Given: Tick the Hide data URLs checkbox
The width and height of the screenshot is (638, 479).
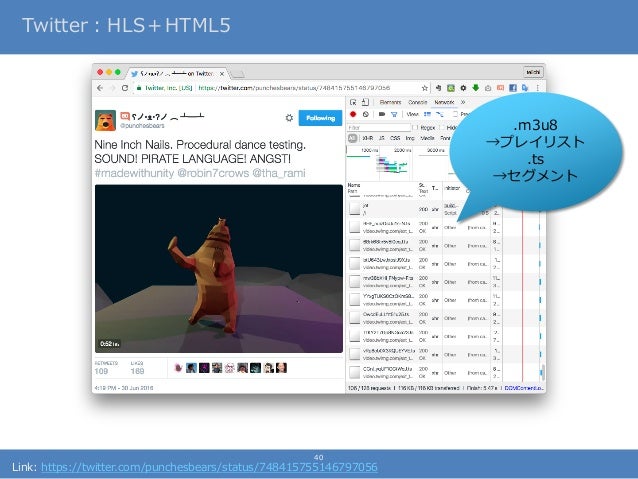Looking at the screenshot, I should tap(442, 127).
